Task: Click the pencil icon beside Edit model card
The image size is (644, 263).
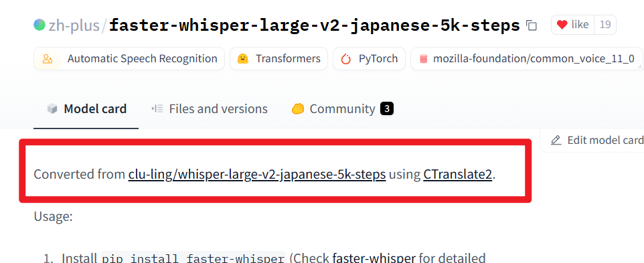Action: pyautogui.click(x=556, y=140)
